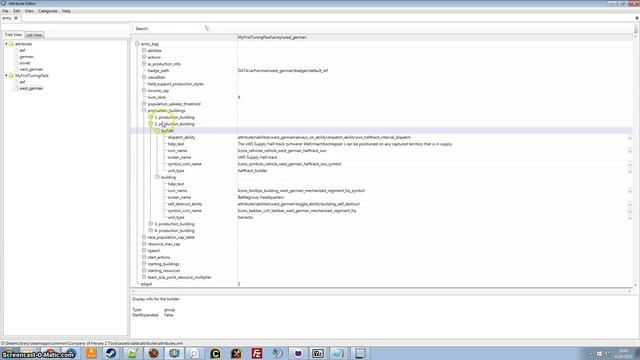
Task: Expand the casualties node
Action: (144, 77)
